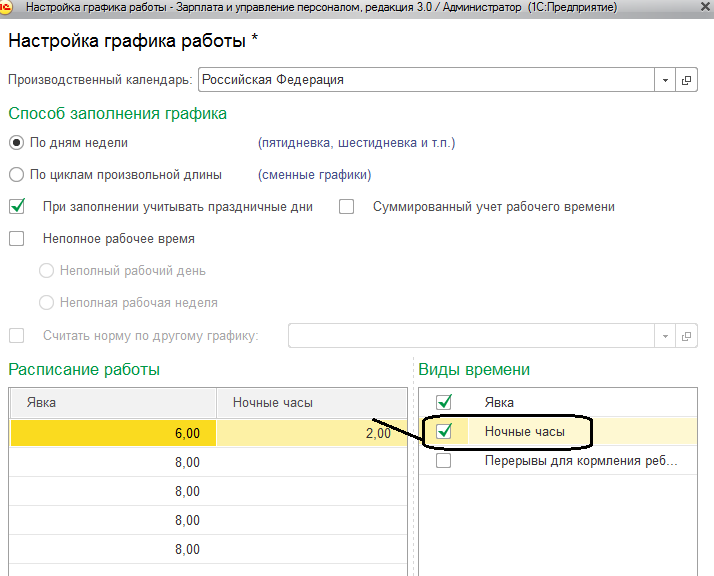Expand the other schedule norm dropdown
The height and width of the screenshot is (576, 714).
point(666,336)
